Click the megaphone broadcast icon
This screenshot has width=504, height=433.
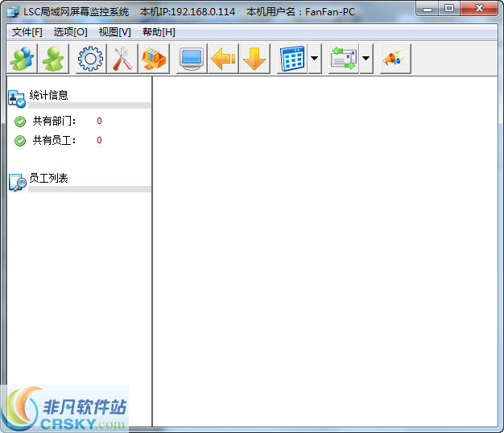(395, 59)
